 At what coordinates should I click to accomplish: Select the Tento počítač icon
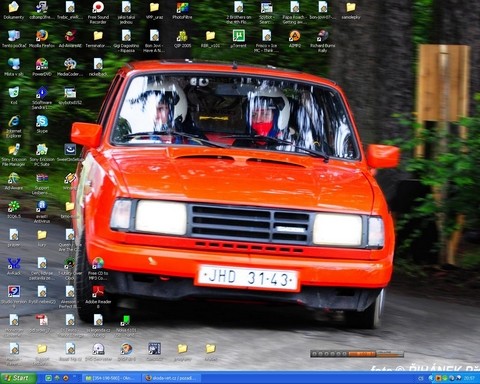click(14, 39)
